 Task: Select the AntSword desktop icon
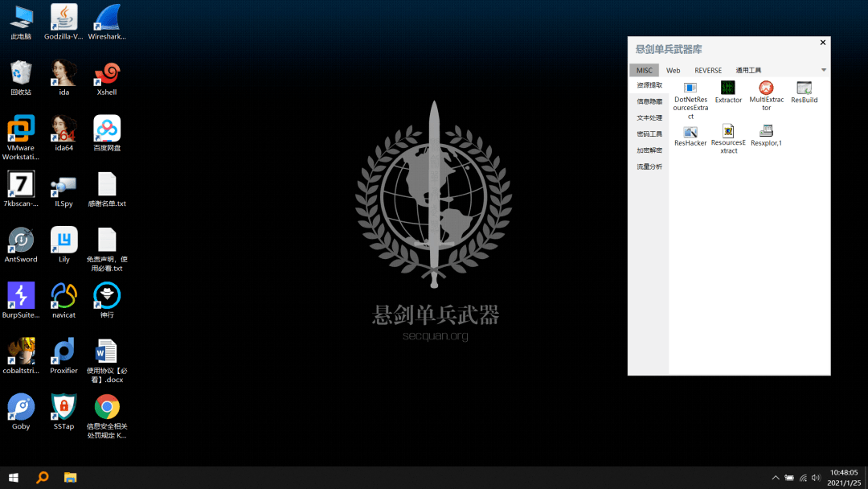(x=21, y=244)
